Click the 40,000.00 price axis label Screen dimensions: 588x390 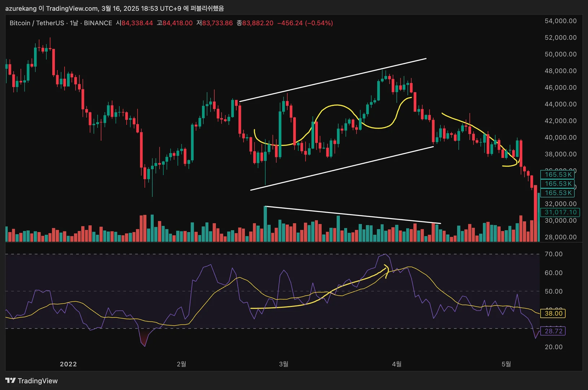(561, 137)
